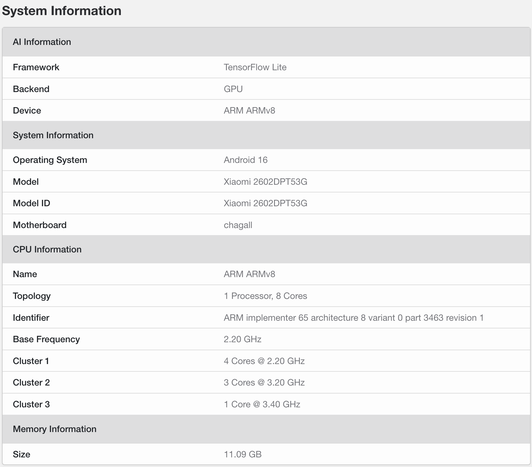
Task: Select the Cluster 2 3.20 GHz value
Action: coord(264,383)
